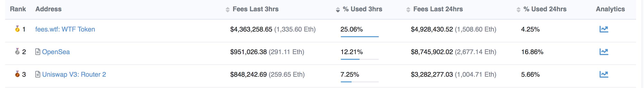Open analytics chart for Uniswap V3 Router 2
Image resolution: width=644 pixels, height=88 pixels.
pyautogui.click(x=604, y=74)
